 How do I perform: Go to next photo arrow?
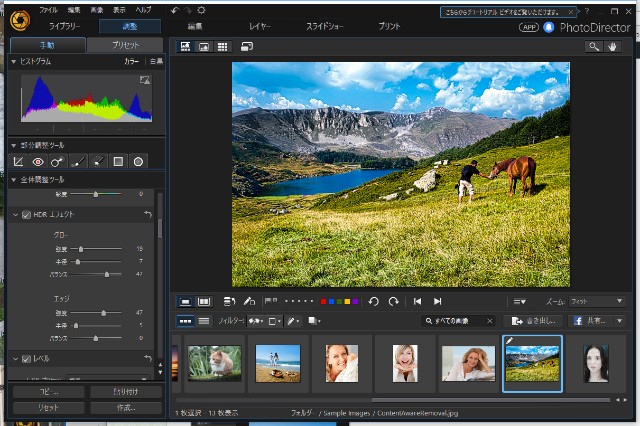click(437, 301)
